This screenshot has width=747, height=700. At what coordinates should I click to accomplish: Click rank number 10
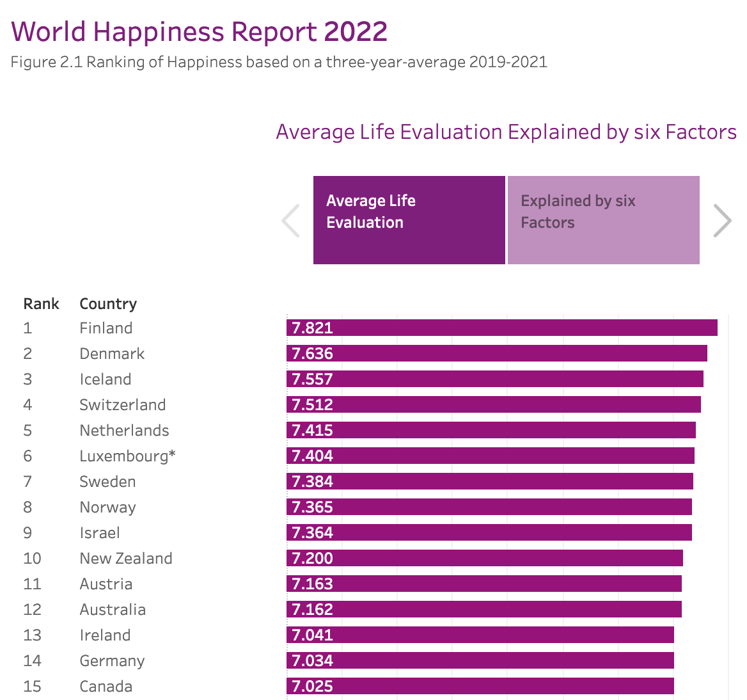click(33, 558)
